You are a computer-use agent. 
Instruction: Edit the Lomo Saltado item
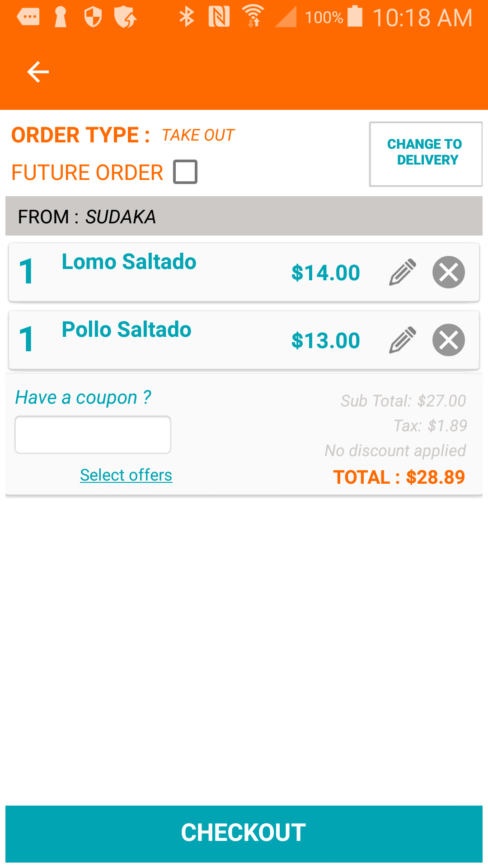[402, 272]
